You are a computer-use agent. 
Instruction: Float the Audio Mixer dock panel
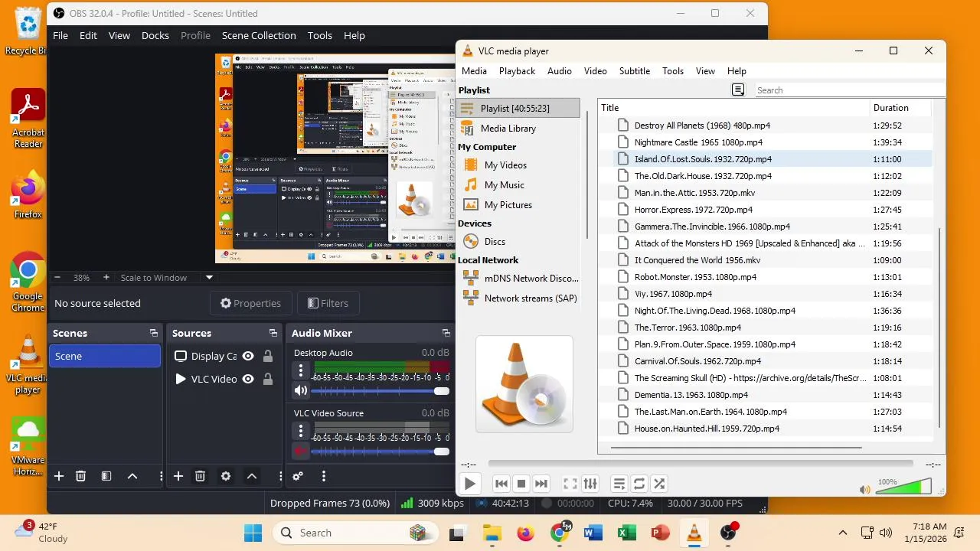(446, 333)
